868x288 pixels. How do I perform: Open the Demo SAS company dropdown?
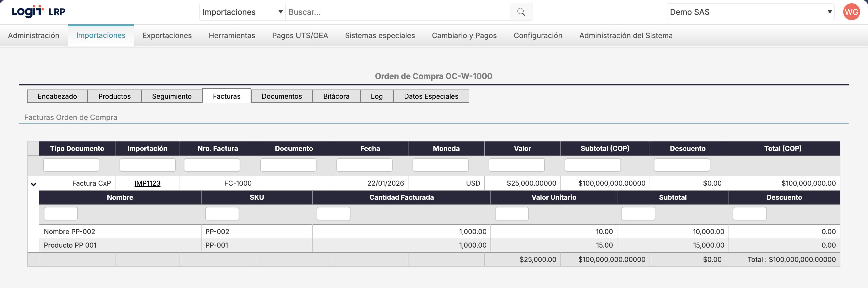coord(750,12)
